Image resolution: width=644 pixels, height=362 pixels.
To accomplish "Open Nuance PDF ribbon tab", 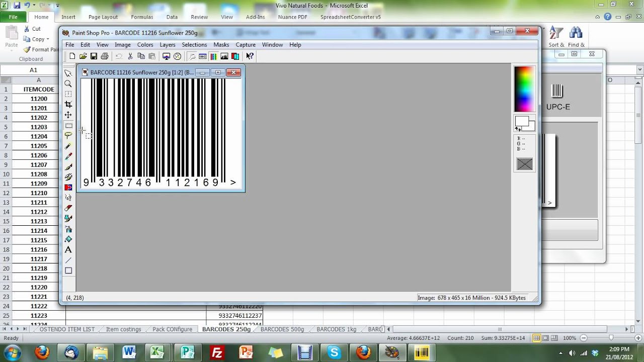I will tap(293, 17).
